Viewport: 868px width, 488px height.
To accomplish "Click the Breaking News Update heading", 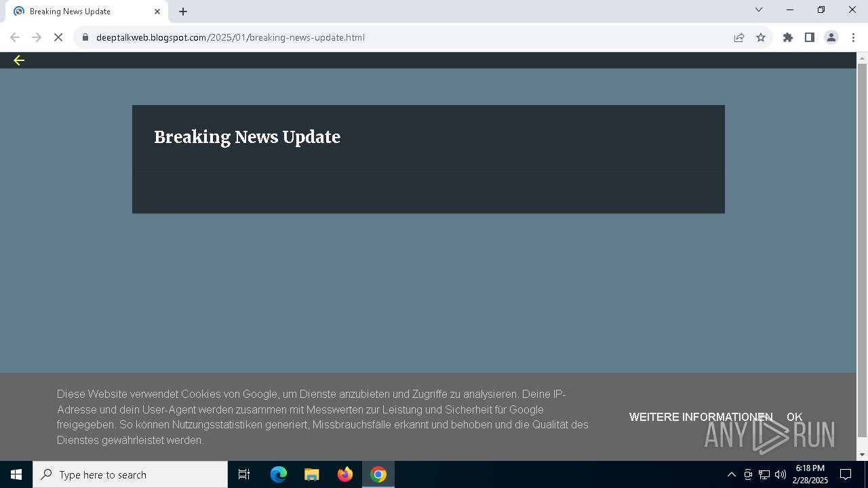I will coord(247,137).
